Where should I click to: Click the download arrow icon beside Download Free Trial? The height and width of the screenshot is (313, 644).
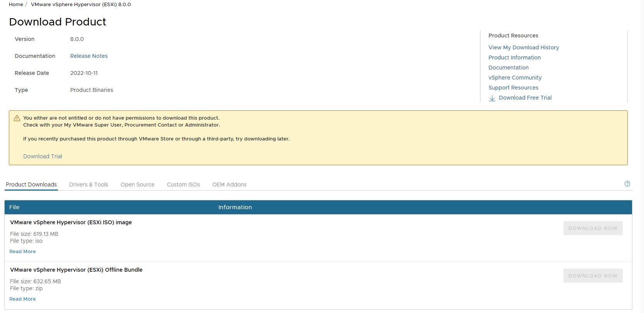pyautogui.click(x=492, y=98)
